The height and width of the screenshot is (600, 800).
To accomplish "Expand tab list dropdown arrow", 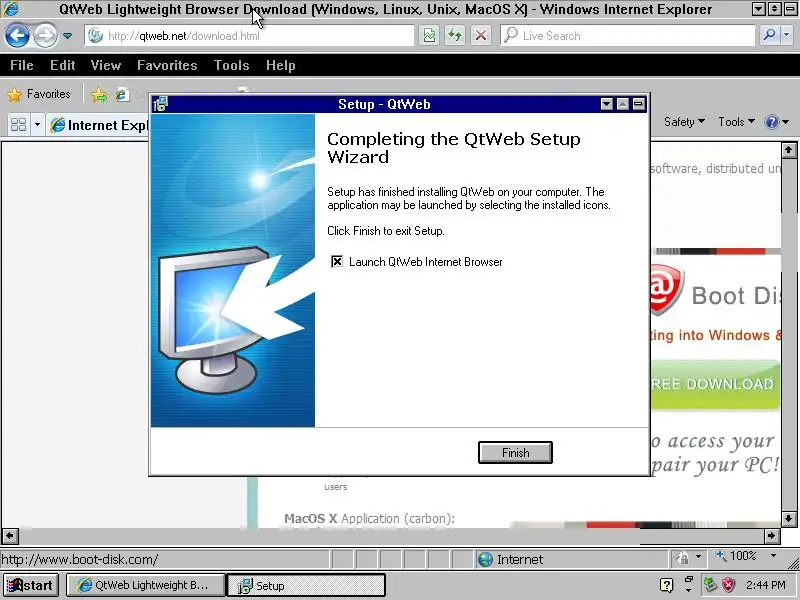I will click(37, 124).
